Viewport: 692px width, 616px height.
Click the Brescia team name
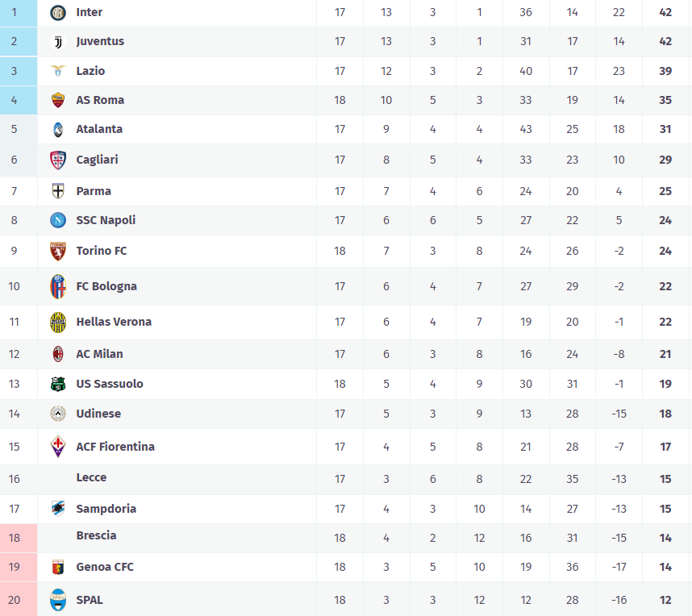pos(96,535)
